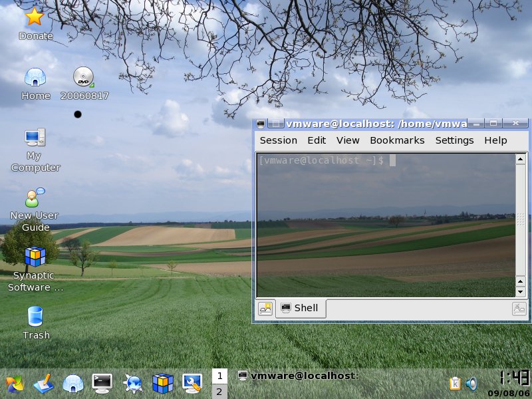Open the Settings menu in Konsole
Image resolution: width=532 pixels, height=399 pixels.
(454, 140)
